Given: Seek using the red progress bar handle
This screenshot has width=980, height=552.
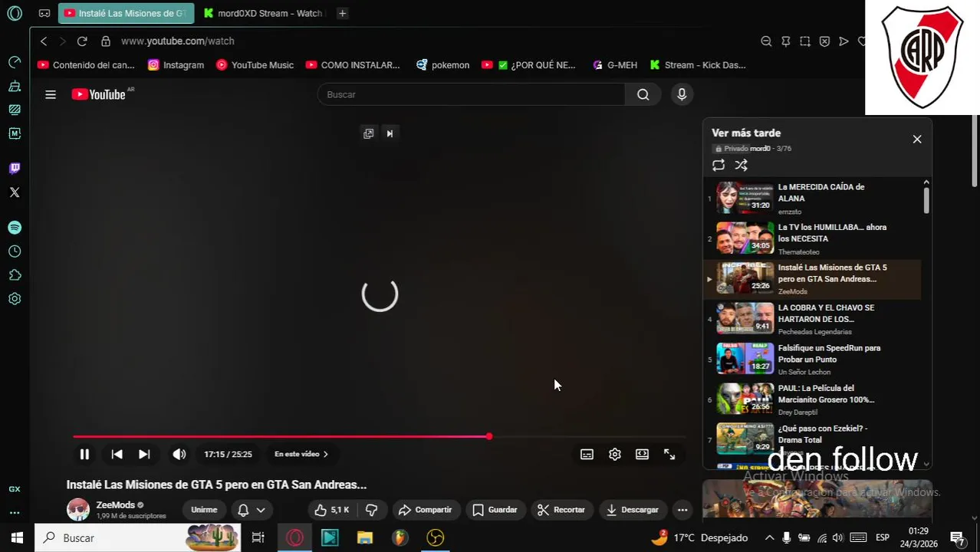Looking at the screenshot, I should point(488,437).
